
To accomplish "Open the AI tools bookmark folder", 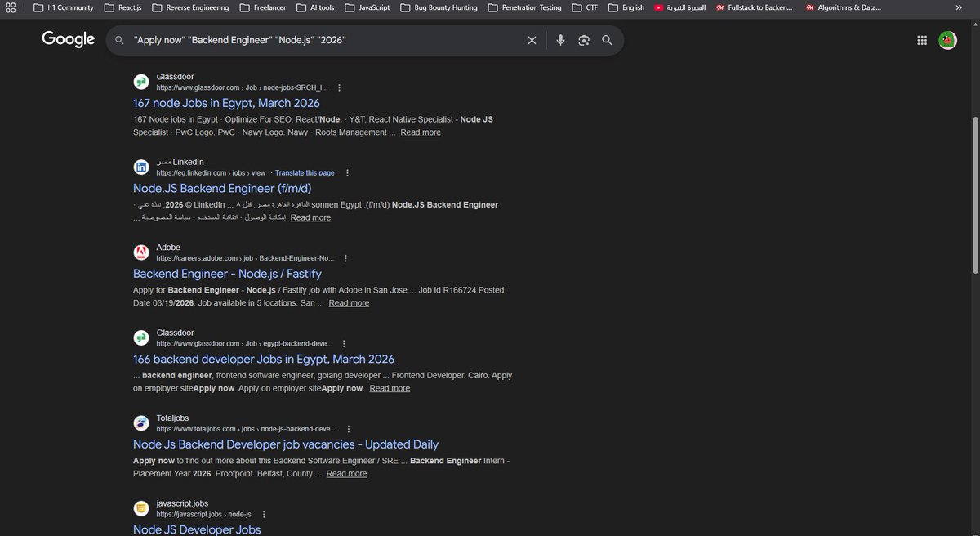I will [315, 7].
